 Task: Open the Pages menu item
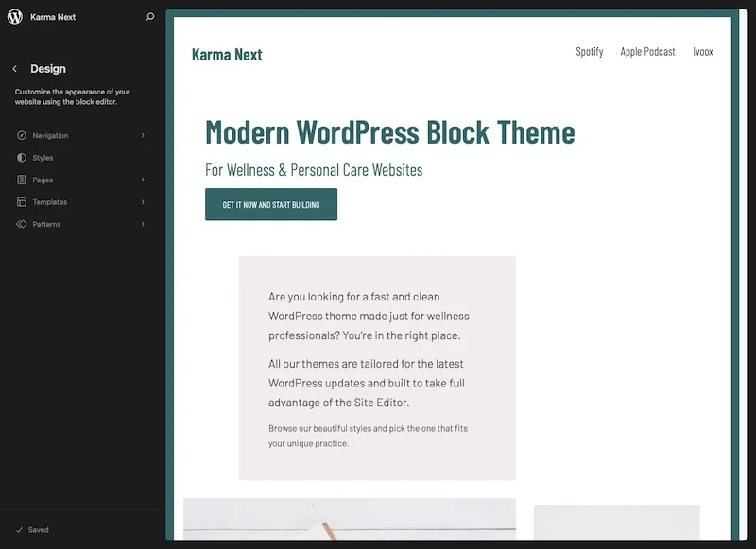tap(81, 180)
